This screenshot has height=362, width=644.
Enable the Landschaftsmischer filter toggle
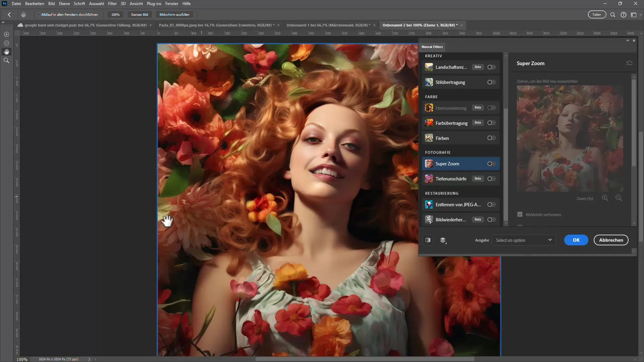pos(491,67)
